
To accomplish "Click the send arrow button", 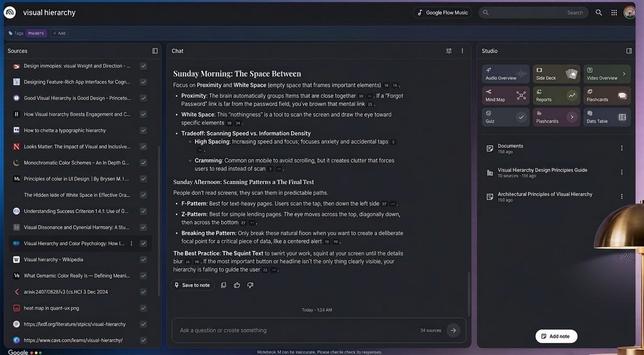I will pyautogui.click(x=453, y=330).
